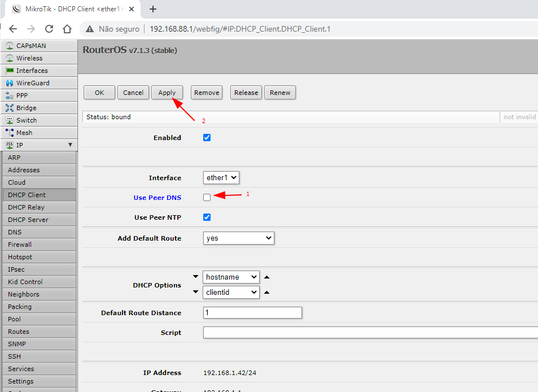This screenshot has height=392, width=538.
Task: Remove the clientid DHCP option entry
Action: [195, 292]
